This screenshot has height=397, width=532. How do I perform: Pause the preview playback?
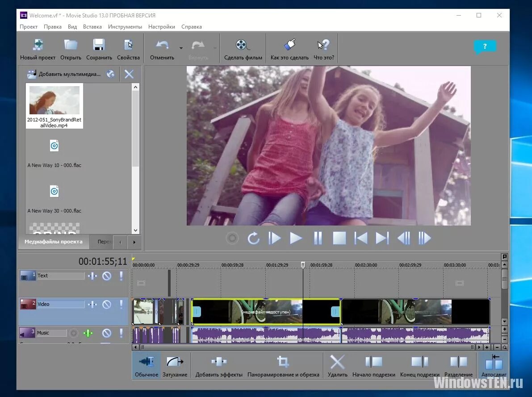tap(318, 238)
